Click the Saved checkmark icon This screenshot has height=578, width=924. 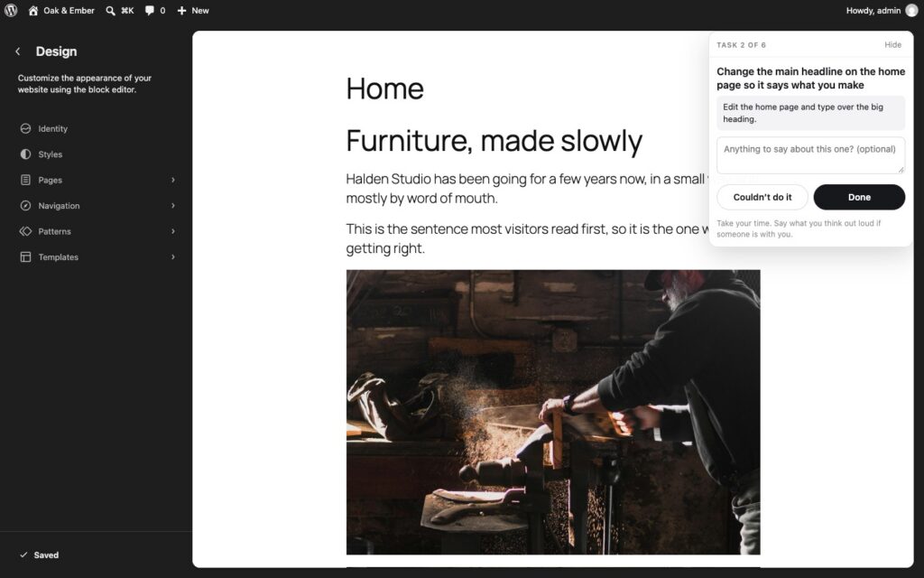23,555
